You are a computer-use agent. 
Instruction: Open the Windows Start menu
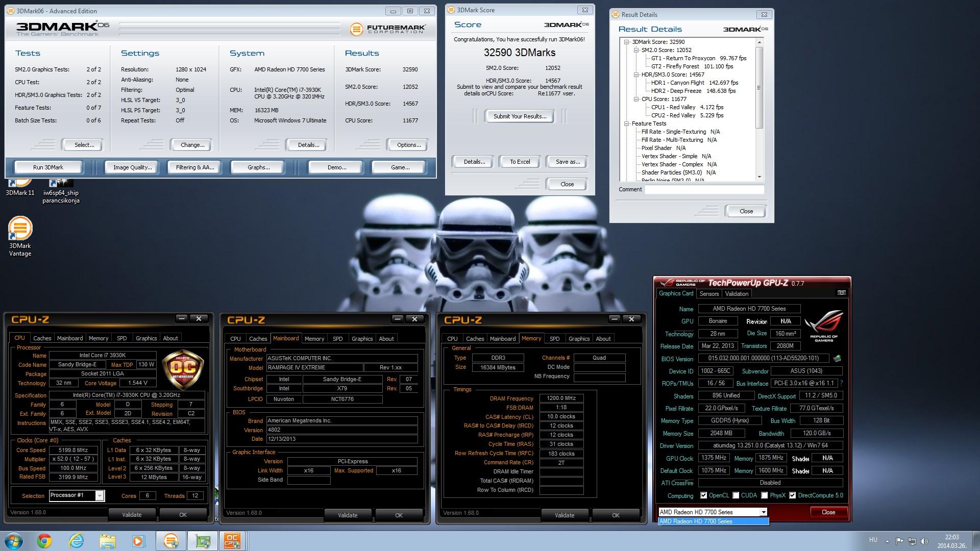[x=14, y=541]
